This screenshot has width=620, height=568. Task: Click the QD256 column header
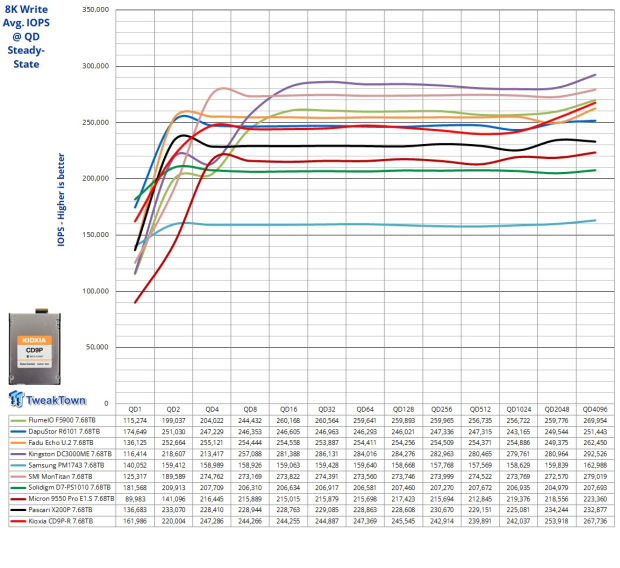442,409
